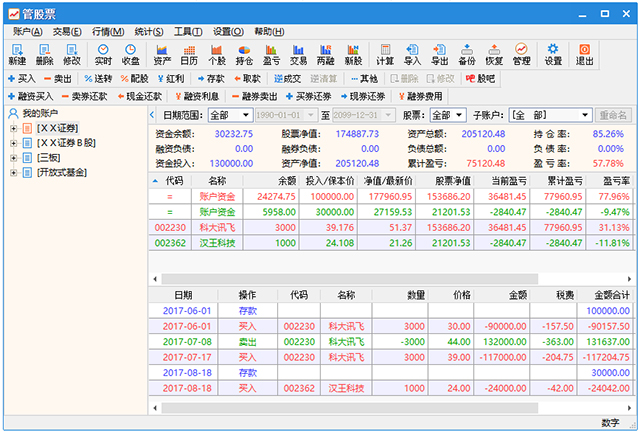Open the 日历 calendar view
Image resolution: width=640 pixels, height=432 pixels.
click(x=189, y=55)
